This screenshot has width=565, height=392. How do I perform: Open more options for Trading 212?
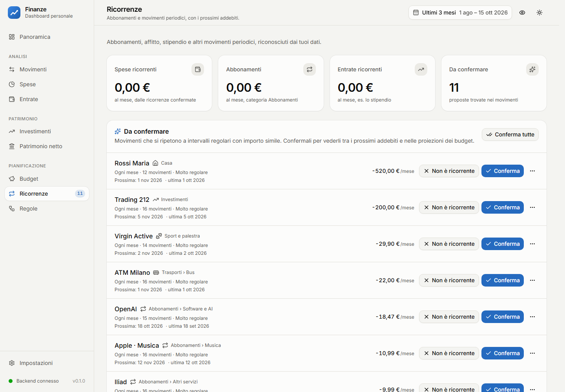[x=532, y=207]
